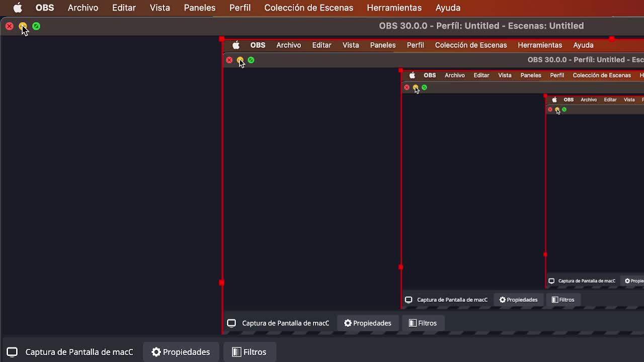This screenshot has height=362, width=644.
Task: Open the main menu bar's Archivo menu
Action: pos(83,8)
